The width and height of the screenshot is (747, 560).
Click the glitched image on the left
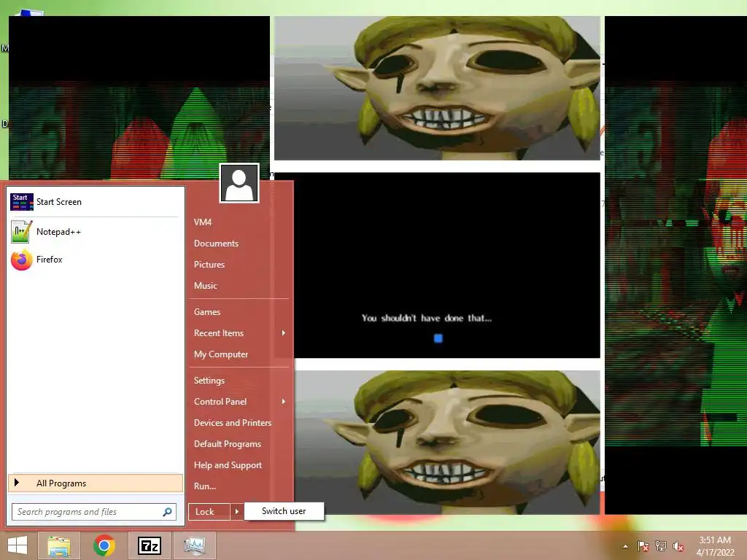coord(139,98)
